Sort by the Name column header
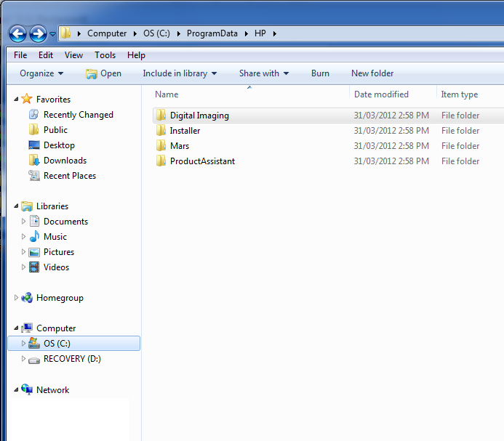The width and height of the screenshot is (504, 441). click(167, 94)
